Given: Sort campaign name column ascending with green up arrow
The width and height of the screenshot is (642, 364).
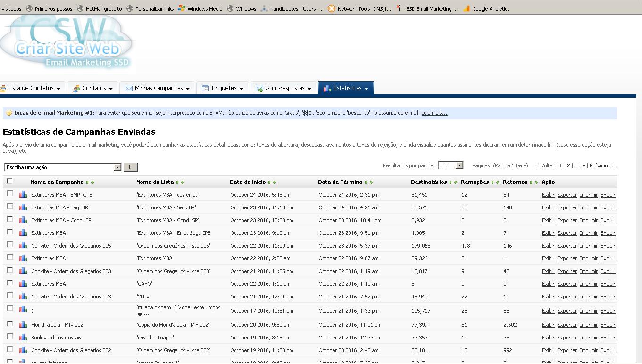Looking at the screenshot, I should click(87, 182).
